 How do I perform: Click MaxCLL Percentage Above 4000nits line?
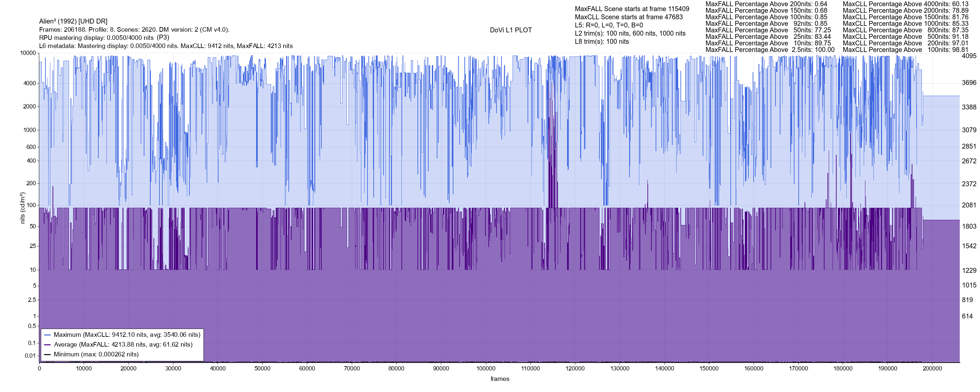tap(906, 4)
